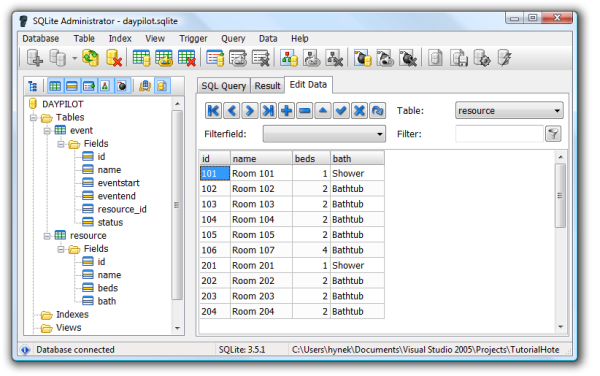Viewport: 600px width, 376px height.
Task: Click the database settings icon with gear
Action: tap(481, 59)
